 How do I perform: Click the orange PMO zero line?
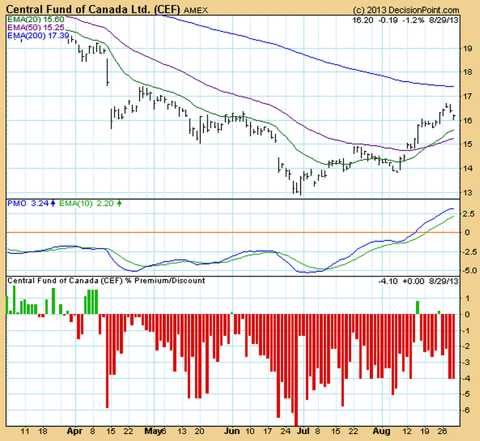point(233,232)
